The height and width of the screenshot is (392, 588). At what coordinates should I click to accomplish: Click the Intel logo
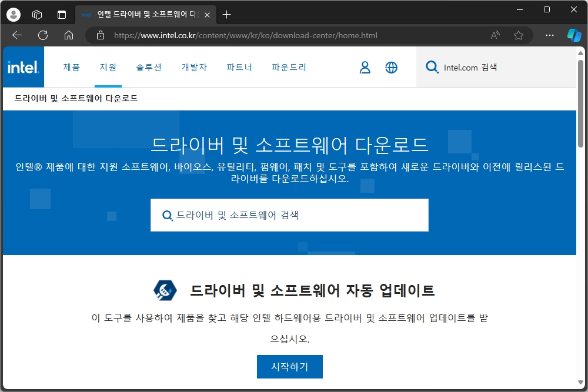click(24, 67)
